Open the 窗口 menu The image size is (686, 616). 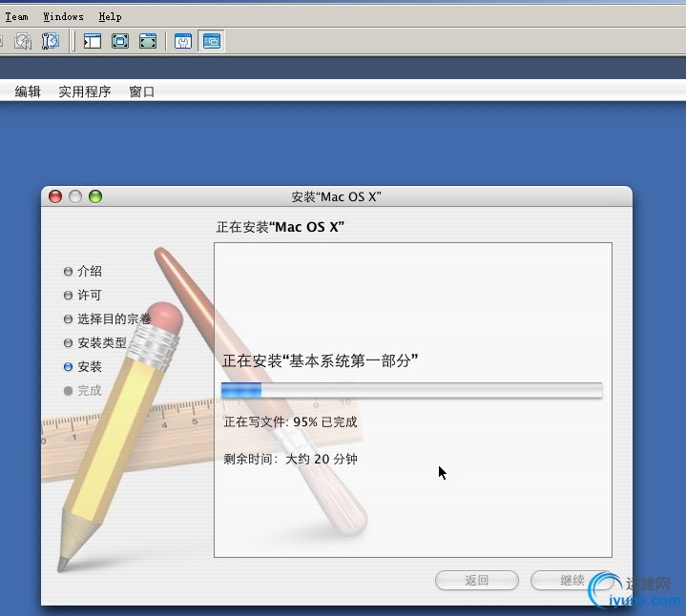[x=142, y=92]
